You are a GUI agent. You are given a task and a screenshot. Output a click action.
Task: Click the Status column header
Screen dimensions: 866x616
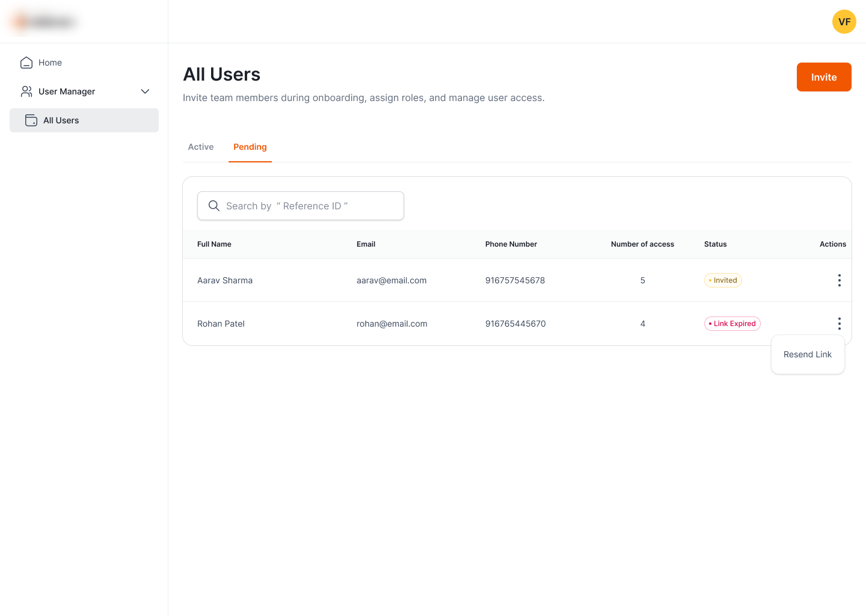click(716, 244)
